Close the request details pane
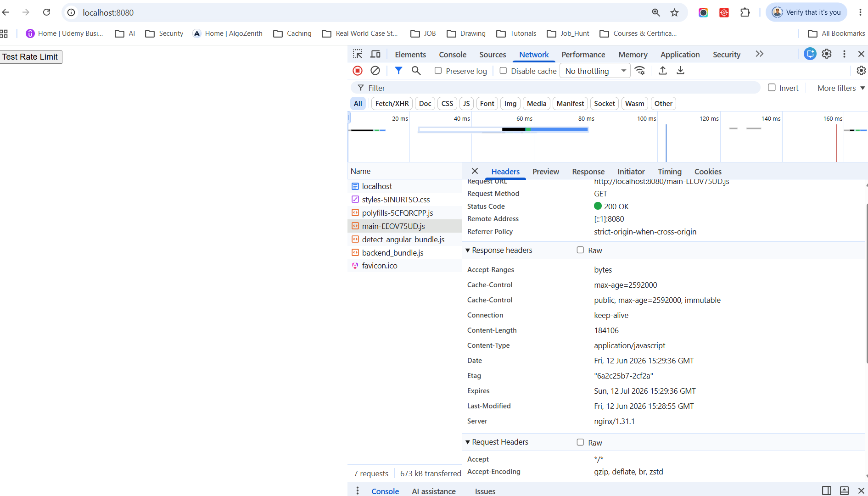Viewport: 868px width, 496px height. pyautogui.click(x=475, y=171)
